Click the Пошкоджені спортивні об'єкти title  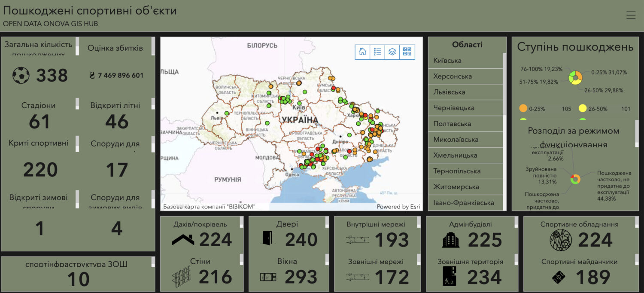coord(90,11)
